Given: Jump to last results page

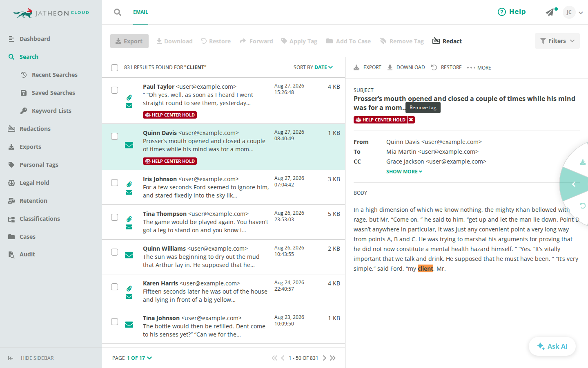Looking at the screenshot, I should coord(333,358).
